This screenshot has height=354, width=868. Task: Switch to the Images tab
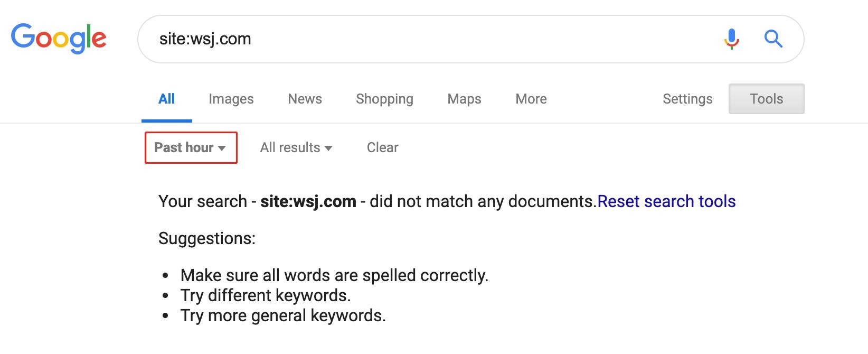231,99
